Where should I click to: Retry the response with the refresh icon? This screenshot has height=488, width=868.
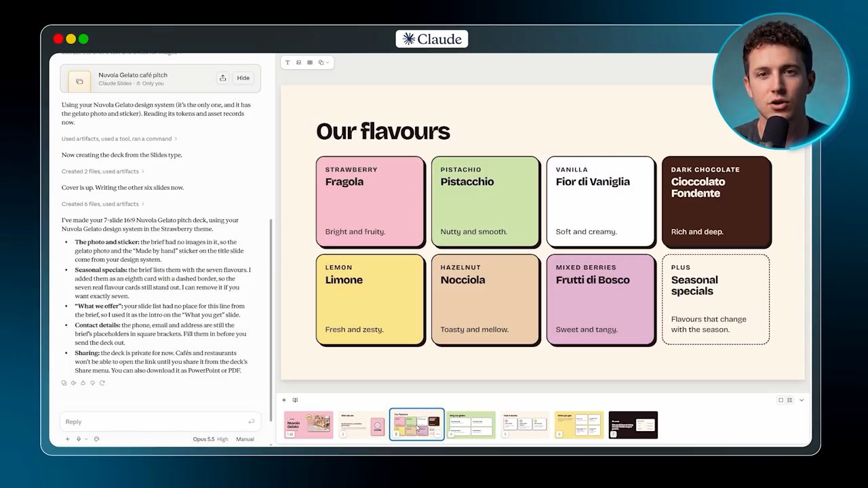[x=102, y=383]
